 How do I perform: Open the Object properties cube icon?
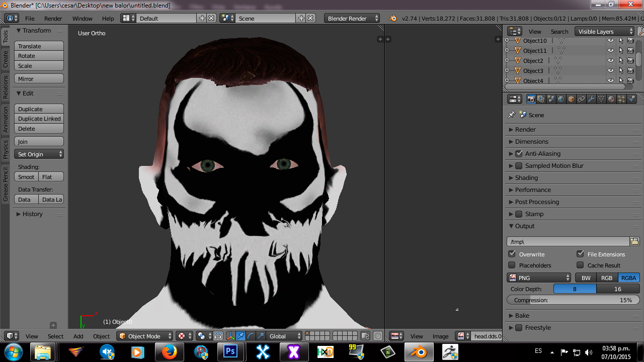pyautogui.click(x=571, y=99)
